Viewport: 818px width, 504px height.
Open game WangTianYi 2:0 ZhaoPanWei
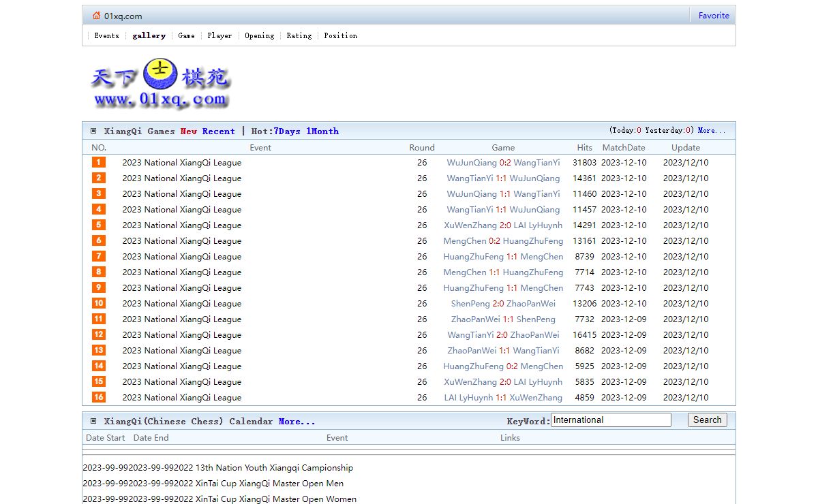pyautogui.click(x=503, y=335)
